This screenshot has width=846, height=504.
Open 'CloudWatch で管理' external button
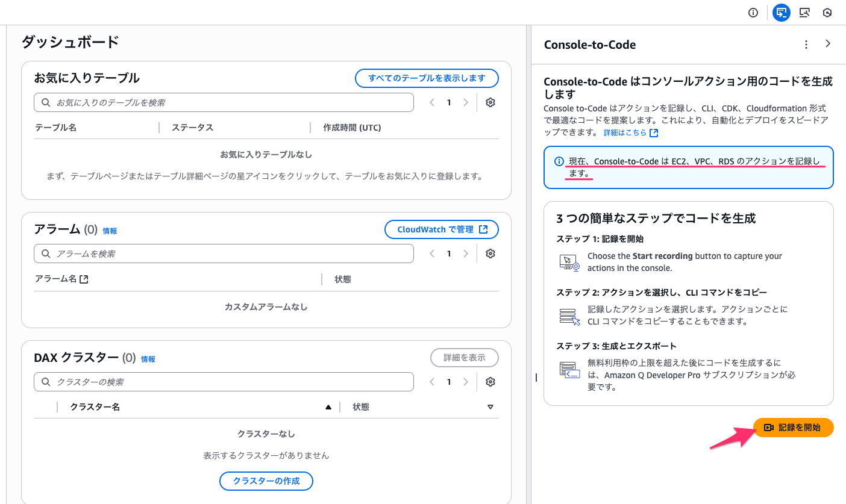coord(442,229)
